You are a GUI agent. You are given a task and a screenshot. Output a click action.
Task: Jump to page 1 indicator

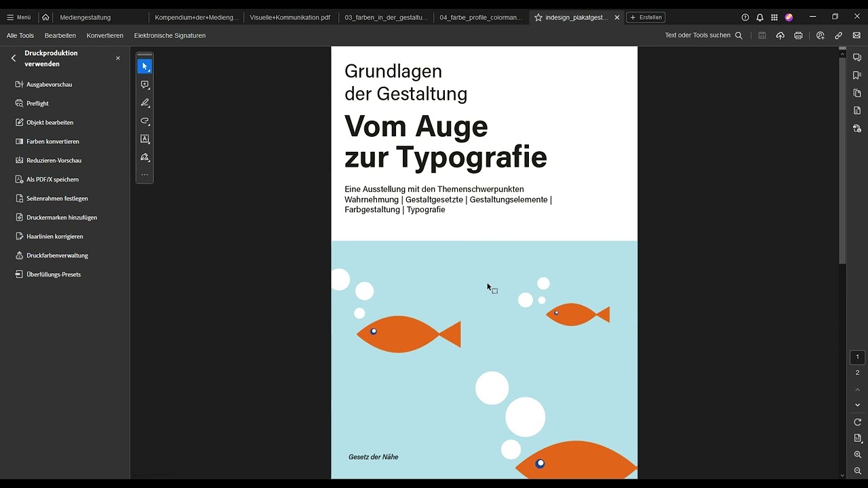(857, 357)
